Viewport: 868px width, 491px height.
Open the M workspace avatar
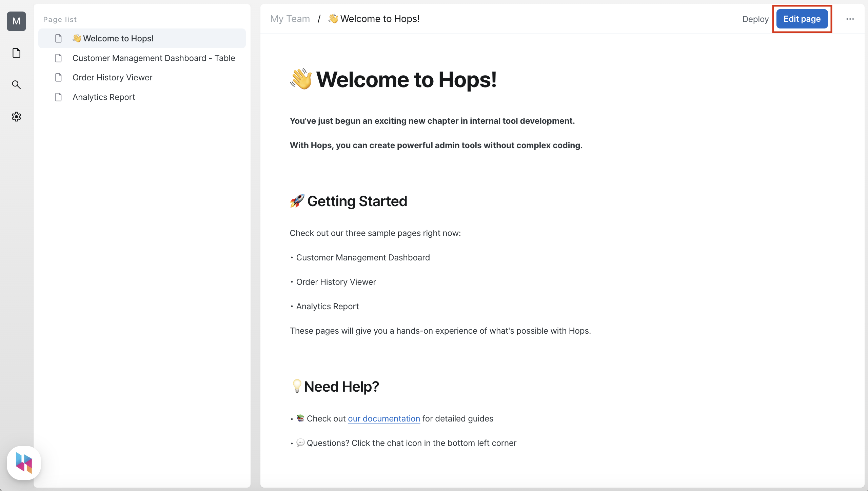pos(16,21)
